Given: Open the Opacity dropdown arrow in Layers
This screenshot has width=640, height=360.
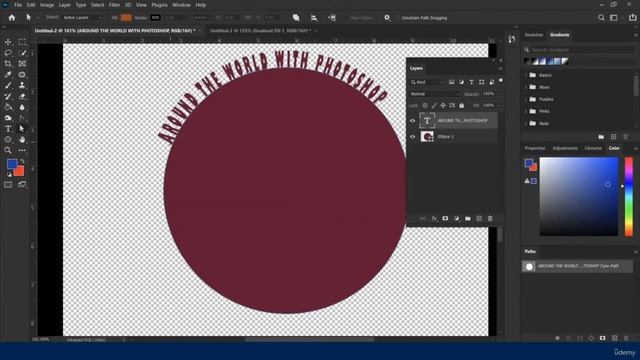Looking at the screenshot, I should tap(499, 94).
